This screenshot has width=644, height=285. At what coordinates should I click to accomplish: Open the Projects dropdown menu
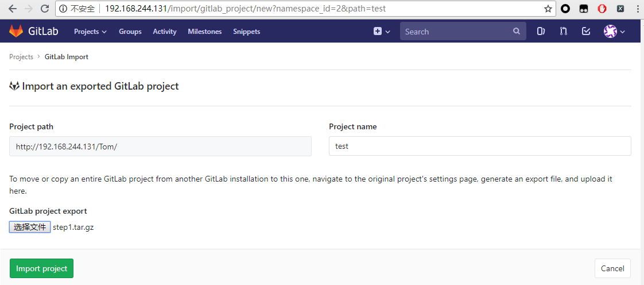90,32
